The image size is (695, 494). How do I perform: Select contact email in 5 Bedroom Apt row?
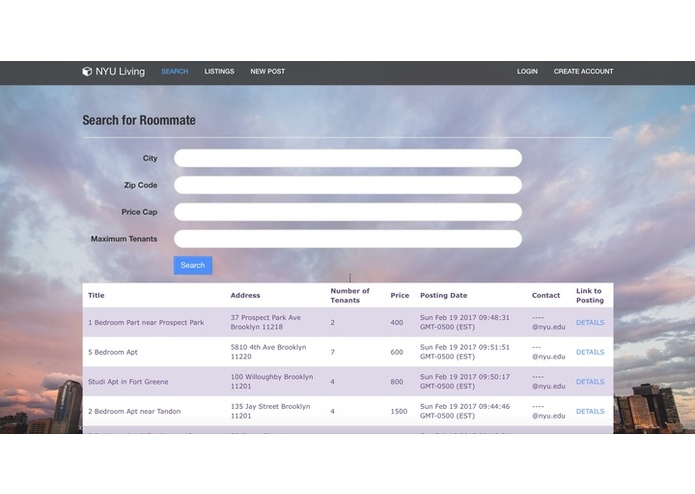pyautogui.click(x=549, y=352)
